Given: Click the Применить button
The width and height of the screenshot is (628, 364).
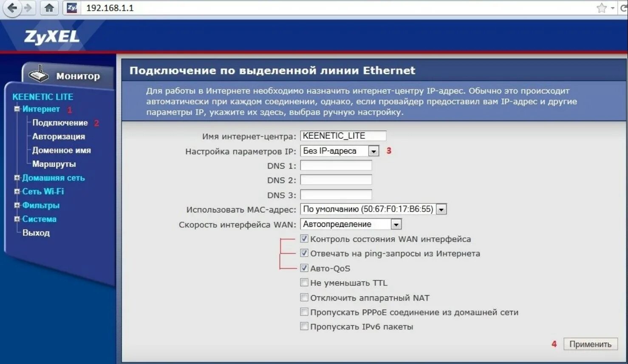Looking at the screenshot, I should [591, 344].
